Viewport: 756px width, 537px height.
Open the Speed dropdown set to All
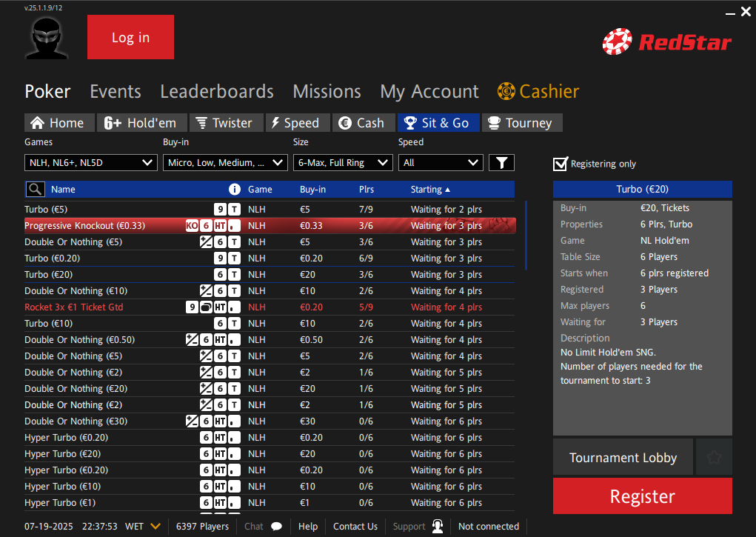[x=441, y=163]
